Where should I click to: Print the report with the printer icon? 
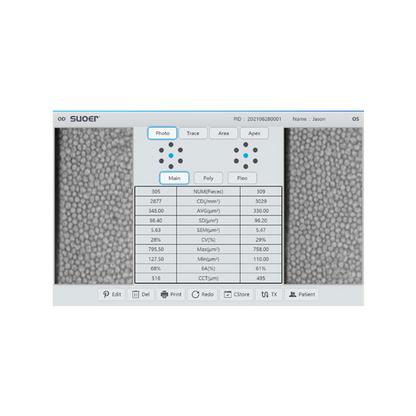coord(171,294)
